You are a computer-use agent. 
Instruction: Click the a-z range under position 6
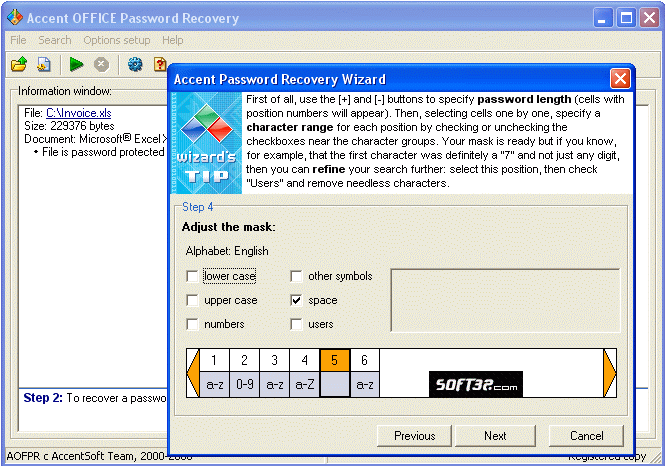[x=365, y=385]
